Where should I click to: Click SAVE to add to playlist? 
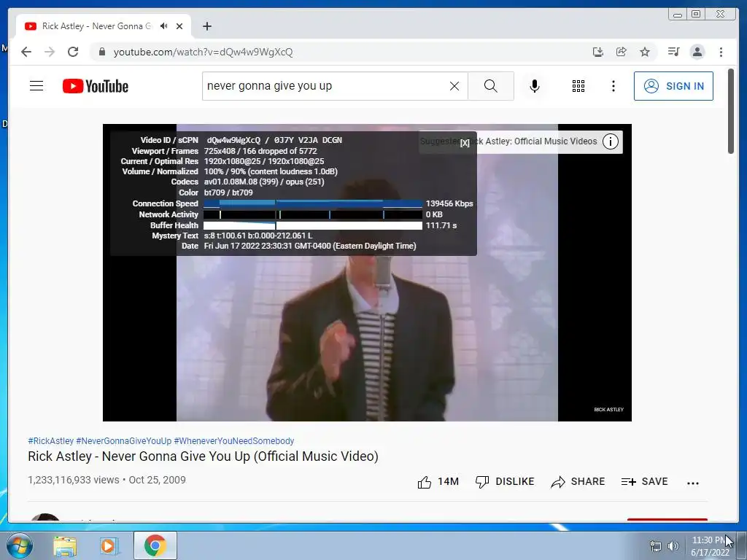click(x=645, y=482)
